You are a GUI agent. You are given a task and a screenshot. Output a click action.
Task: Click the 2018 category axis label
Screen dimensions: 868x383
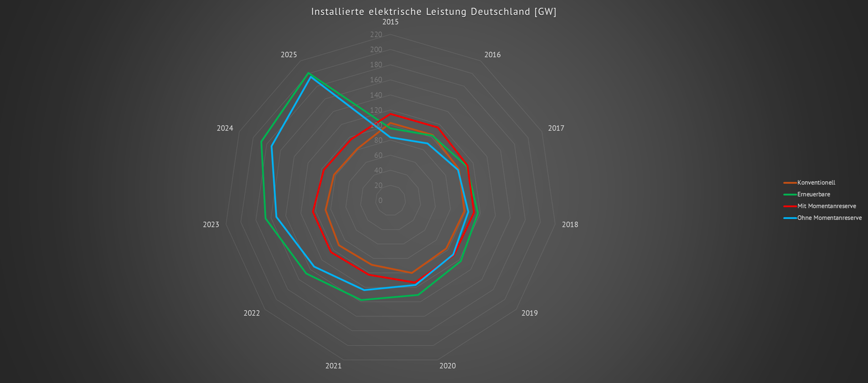(570, 225)
